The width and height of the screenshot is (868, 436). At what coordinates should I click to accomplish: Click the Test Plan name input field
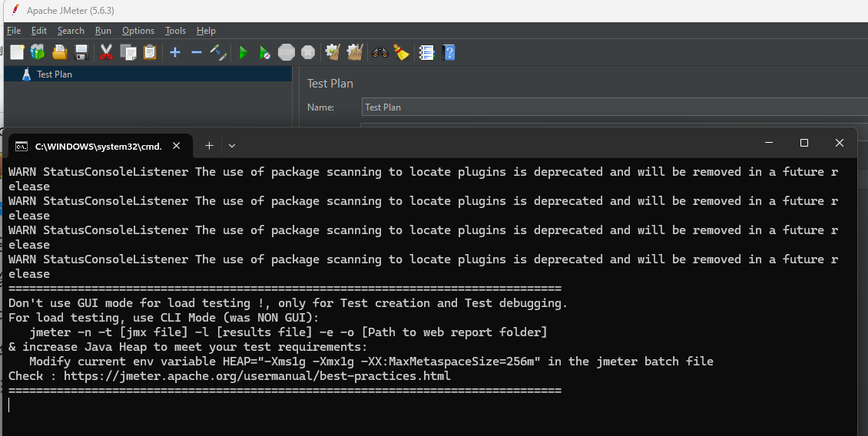coord(615,107)
